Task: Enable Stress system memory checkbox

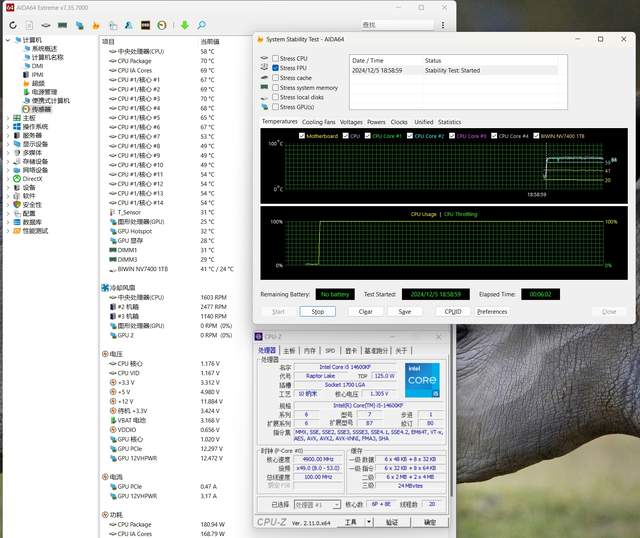Action: (276, 87)
